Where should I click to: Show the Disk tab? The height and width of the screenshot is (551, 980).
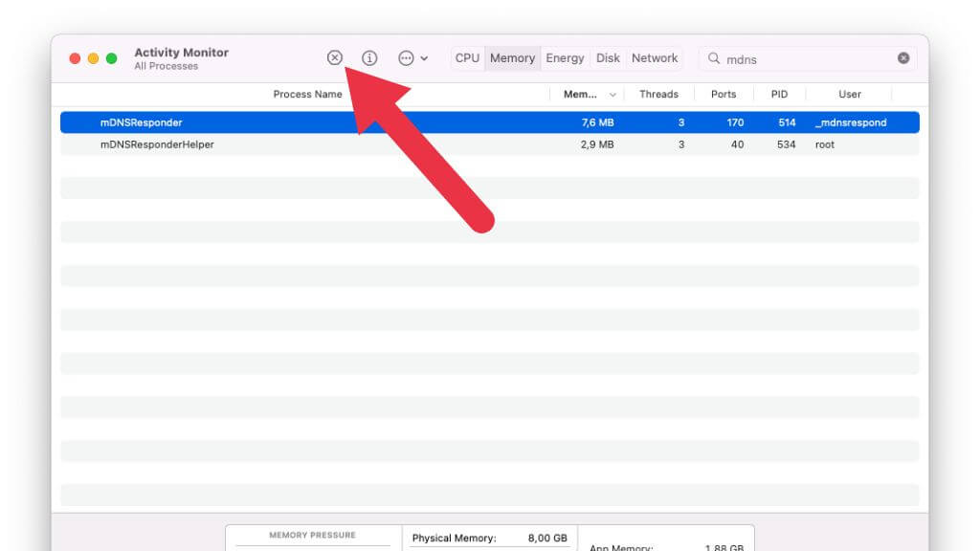point(608,58)
